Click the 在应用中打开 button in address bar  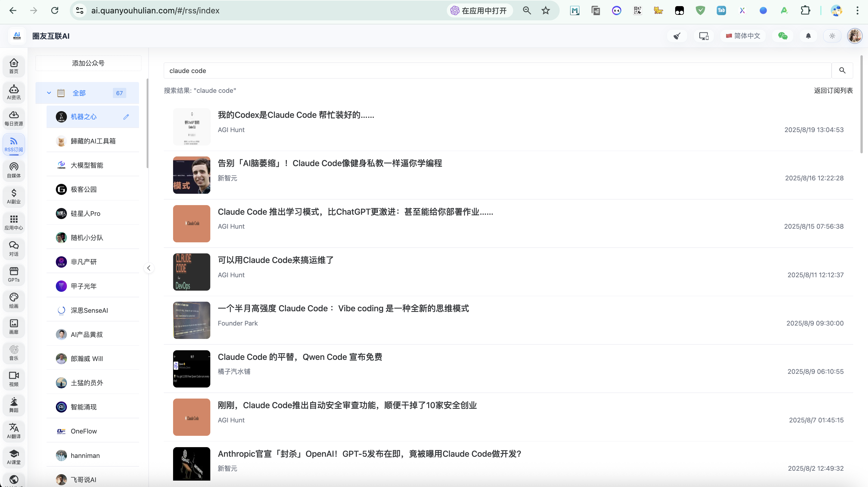click(x=479, y=10)
